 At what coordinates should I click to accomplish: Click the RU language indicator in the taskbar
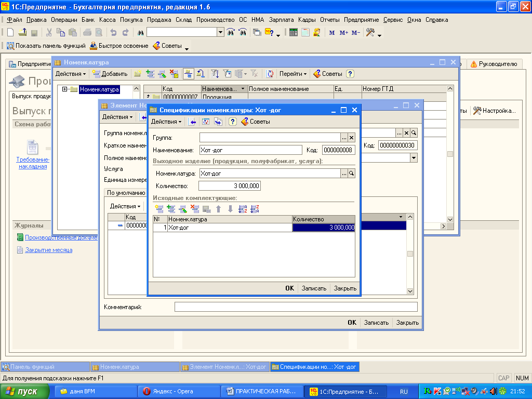coord(404,392)
